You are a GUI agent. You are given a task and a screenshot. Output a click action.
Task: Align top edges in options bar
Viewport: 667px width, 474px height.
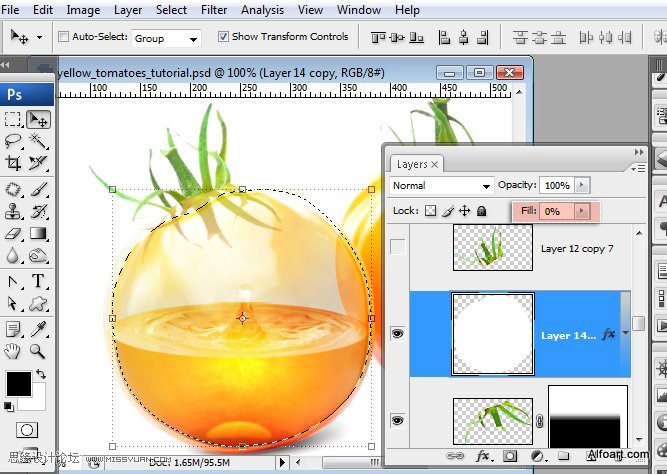[x=378, y=38]
